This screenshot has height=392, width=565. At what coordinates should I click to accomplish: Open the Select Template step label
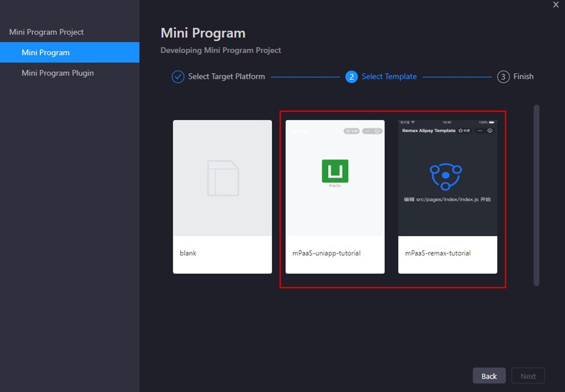click(389, 76)
